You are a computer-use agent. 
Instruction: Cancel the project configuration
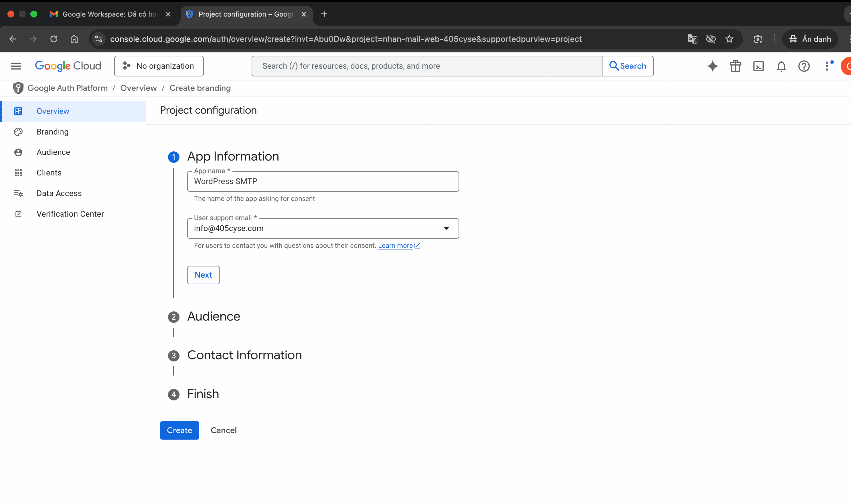point(223,430)
